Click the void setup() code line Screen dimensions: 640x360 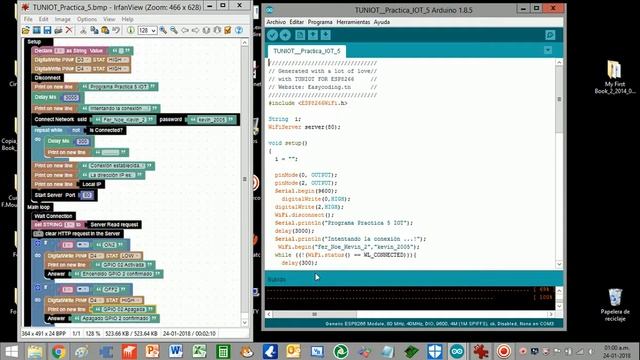288,143
